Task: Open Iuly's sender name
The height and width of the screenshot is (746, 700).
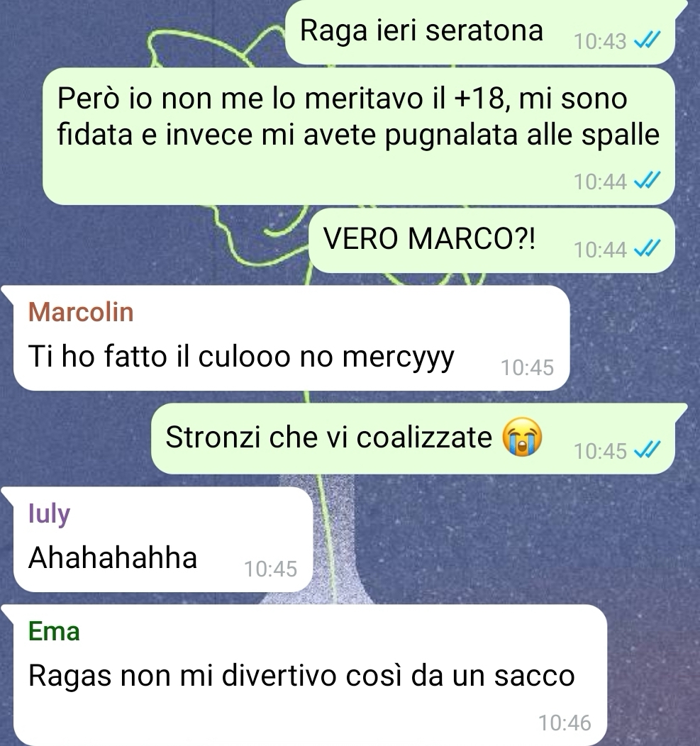Action: pyautogui.click(x=49, y=514)
